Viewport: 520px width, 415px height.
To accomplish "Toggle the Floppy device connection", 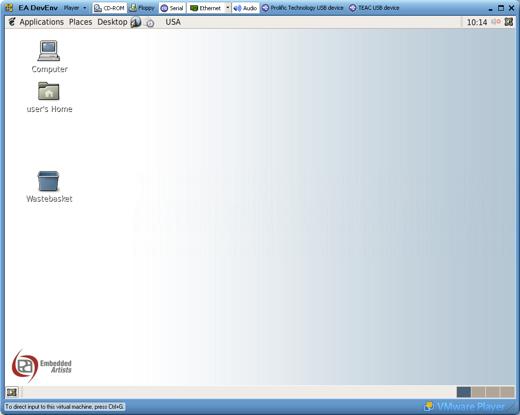I will (x=142, y=8).
